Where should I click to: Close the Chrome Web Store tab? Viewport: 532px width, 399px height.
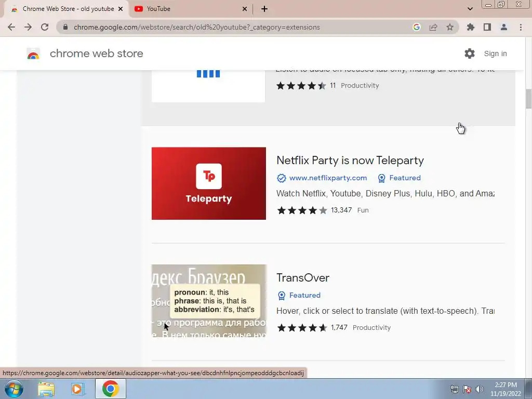click(121, 9)
